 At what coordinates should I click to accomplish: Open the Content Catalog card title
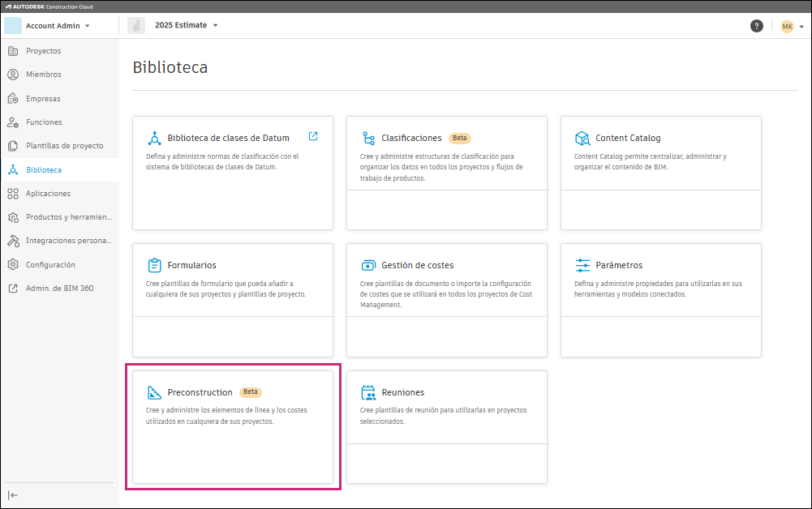(628, 138)
